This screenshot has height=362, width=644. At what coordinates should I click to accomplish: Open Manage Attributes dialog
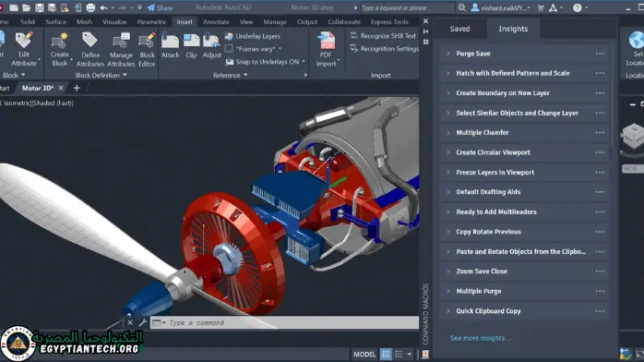click(x=121, y=50)
